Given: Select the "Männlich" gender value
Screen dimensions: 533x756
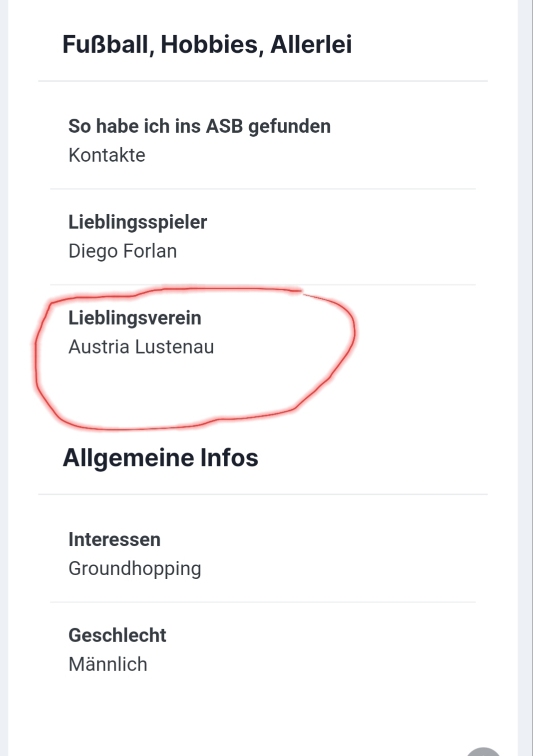Looking at the screenshot, I should point(108,665).
